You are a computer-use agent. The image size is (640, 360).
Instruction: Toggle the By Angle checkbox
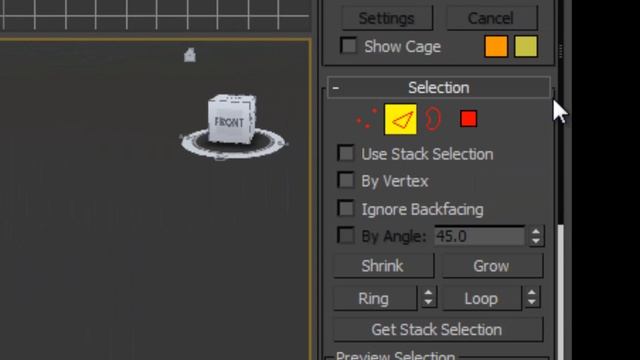point(346,236)
